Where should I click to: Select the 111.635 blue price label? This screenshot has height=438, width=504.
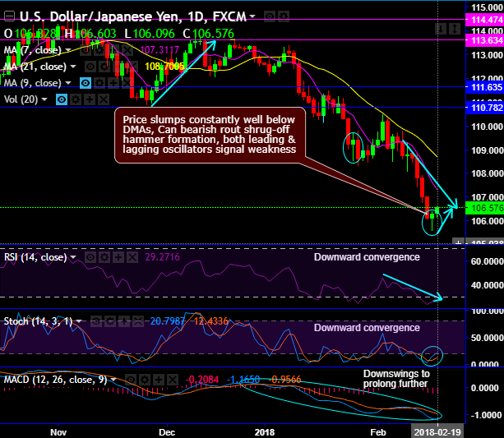coord(485,87)
